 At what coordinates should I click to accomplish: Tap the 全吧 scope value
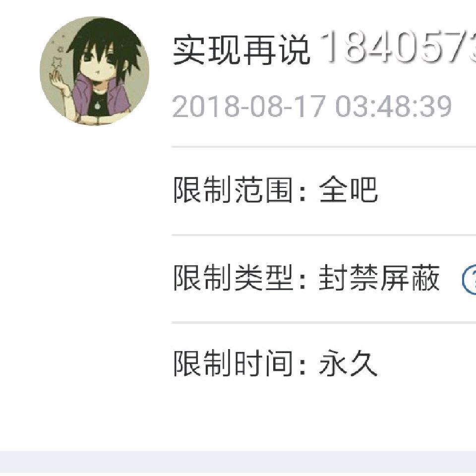point(348,190)
